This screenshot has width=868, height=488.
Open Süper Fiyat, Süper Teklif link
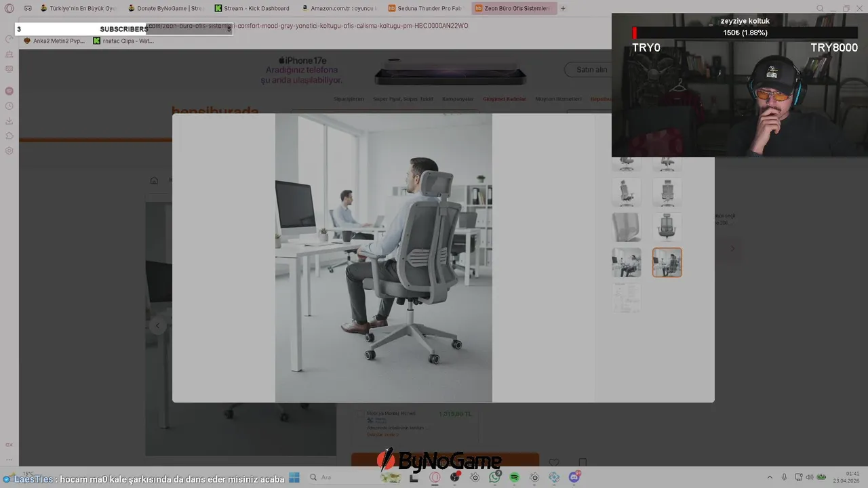point(403,99)
